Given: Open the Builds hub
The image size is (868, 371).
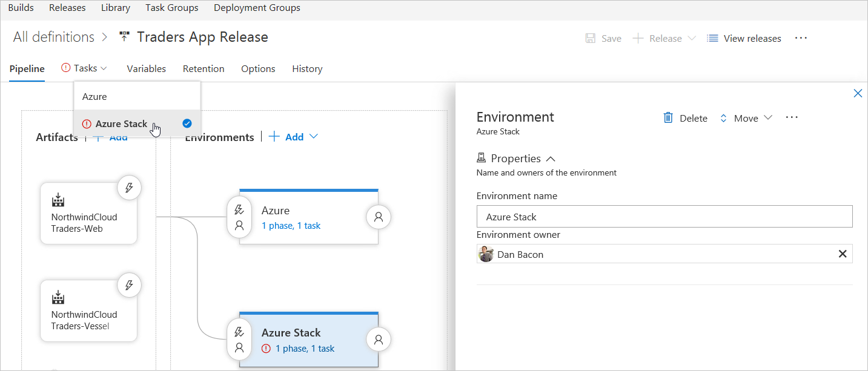Looking at the screenshot, I should [x=21, y=8].
